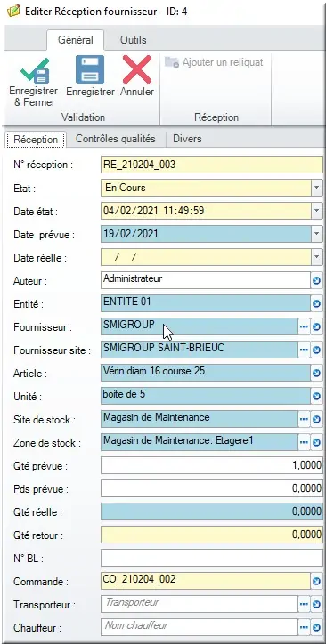Click the ellipsis browse button for Transporteur
Screen dimensions: 326x644
coord(304,604)
